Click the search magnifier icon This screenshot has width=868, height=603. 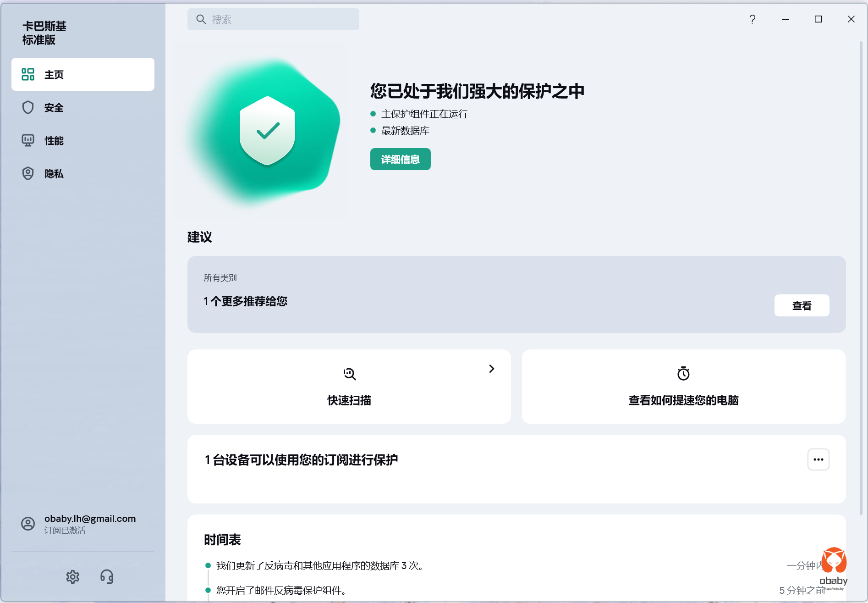click(x=201, y=19)
